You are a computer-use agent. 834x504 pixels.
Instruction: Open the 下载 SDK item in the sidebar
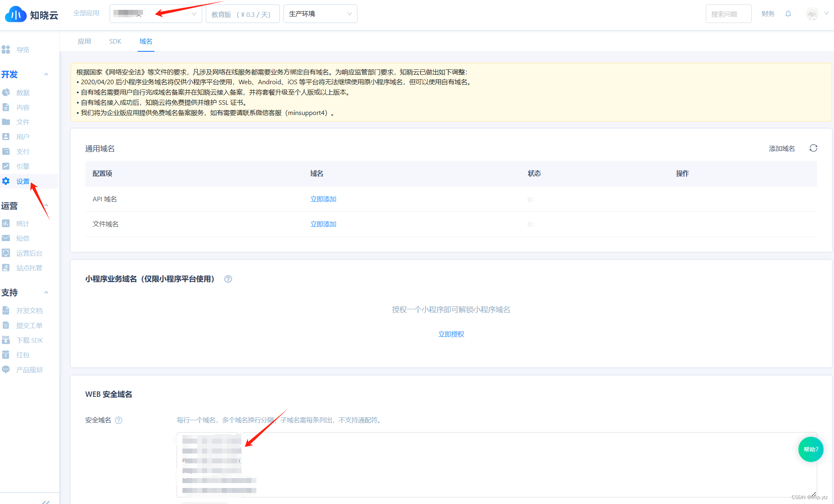pyautogui.click(x=29, y=340)
